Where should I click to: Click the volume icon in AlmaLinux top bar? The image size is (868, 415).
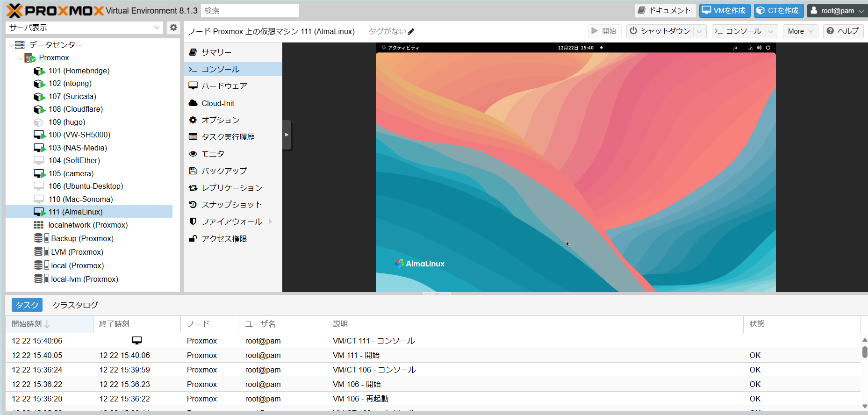point(759,48)
